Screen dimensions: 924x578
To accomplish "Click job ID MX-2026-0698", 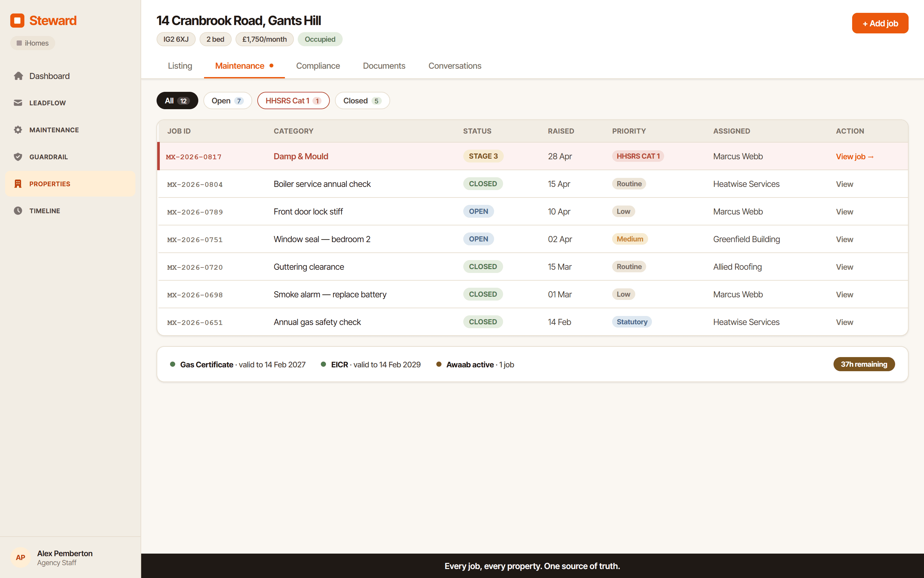I will pyautogui.click(x=195, y=295).
